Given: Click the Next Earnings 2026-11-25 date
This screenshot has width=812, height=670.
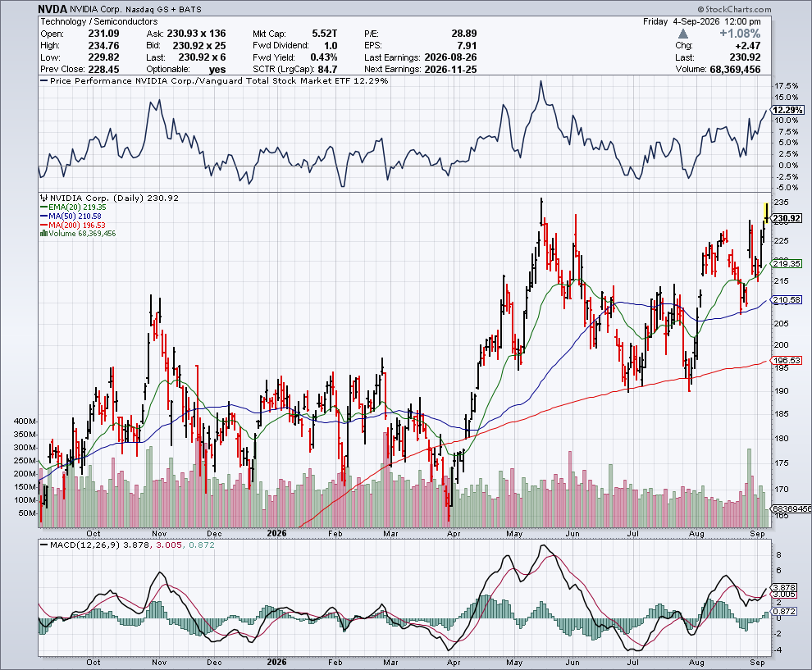Looking at the screenshot, I should point(450,70).
